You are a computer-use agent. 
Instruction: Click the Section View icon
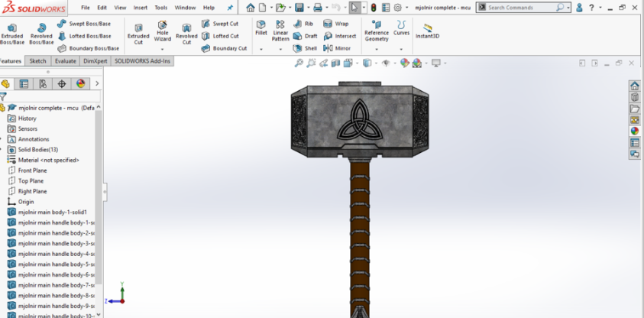point(335,63)
